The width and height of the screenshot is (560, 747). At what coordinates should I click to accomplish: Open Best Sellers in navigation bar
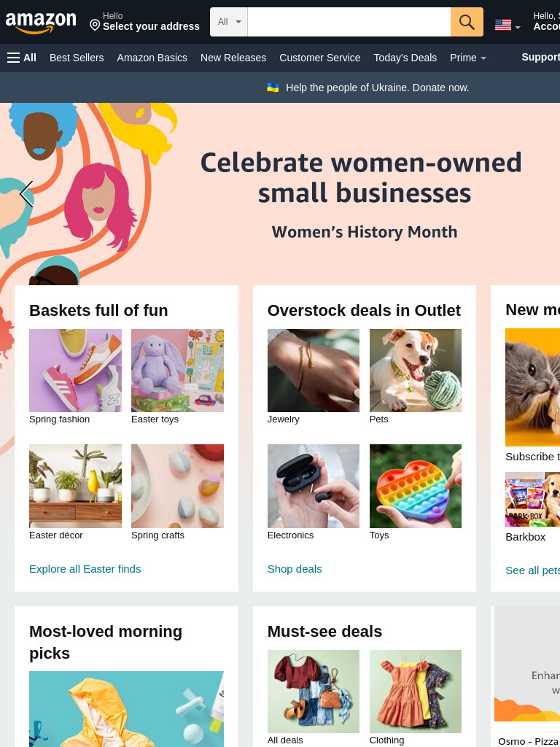tap(77, 58)
